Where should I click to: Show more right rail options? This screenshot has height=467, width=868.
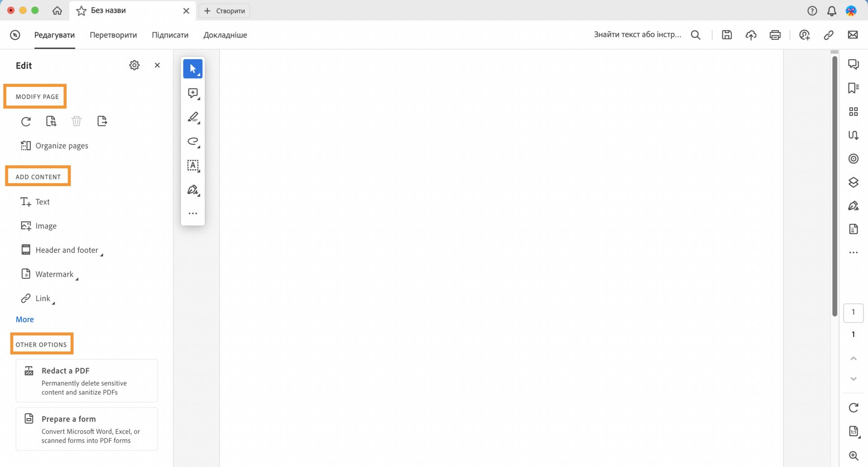click(x=854, y=253)
